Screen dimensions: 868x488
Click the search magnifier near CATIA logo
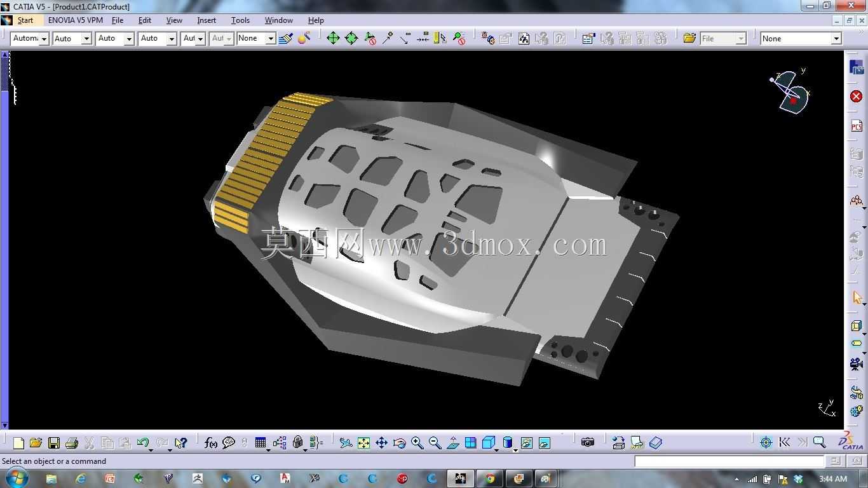pos(819,442)
